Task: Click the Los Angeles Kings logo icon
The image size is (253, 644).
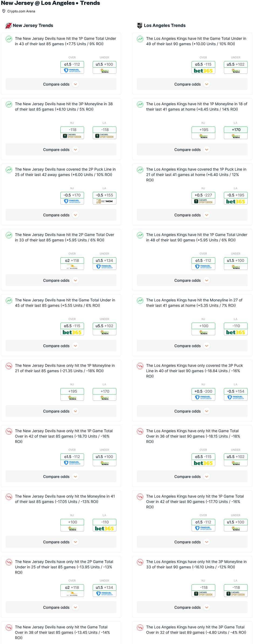Action: point(140,26)
